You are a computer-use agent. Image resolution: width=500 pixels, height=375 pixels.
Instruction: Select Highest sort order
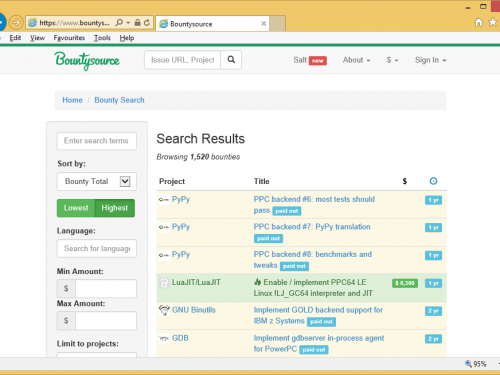[x=115, y=208]
